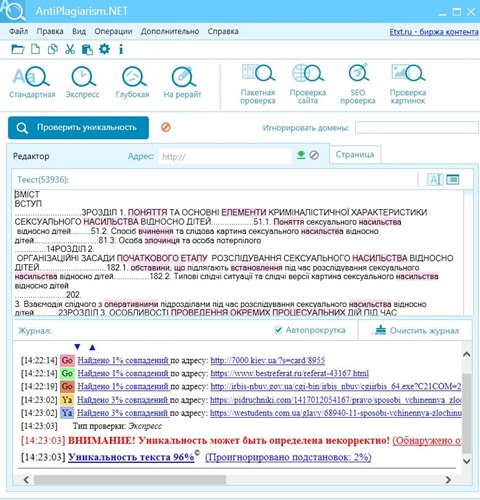This screenshot has width=480, height=500.
Task: Click Найдено 3% for pidruchniki.com
Action: [123, 399]
